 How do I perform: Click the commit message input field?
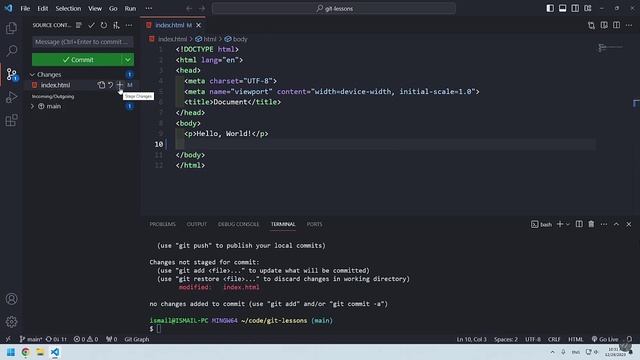pyautogui.click(x=82, y=42)
